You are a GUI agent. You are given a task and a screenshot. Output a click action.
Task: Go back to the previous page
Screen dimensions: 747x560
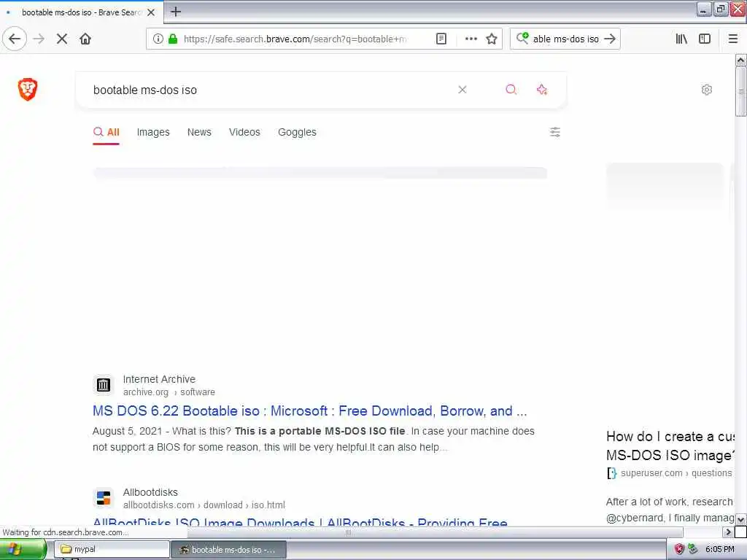tap(15, 39)
